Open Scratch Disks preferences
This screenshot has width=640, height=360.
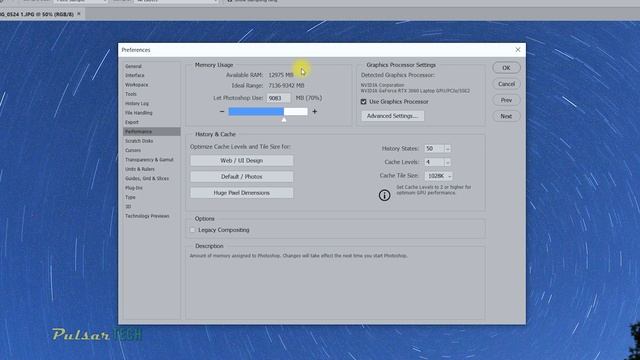(139, 141)
